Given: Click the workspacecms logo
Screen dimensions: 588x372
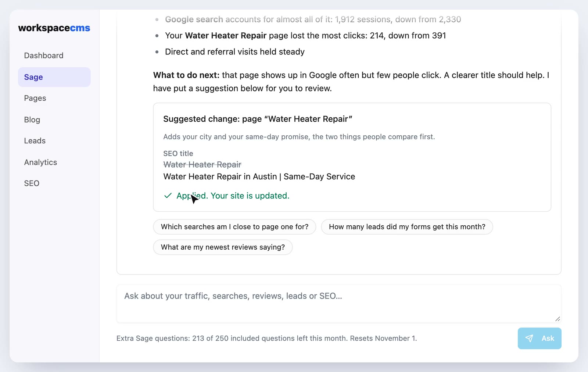Looking at the screenshot, I should point(54,28).
